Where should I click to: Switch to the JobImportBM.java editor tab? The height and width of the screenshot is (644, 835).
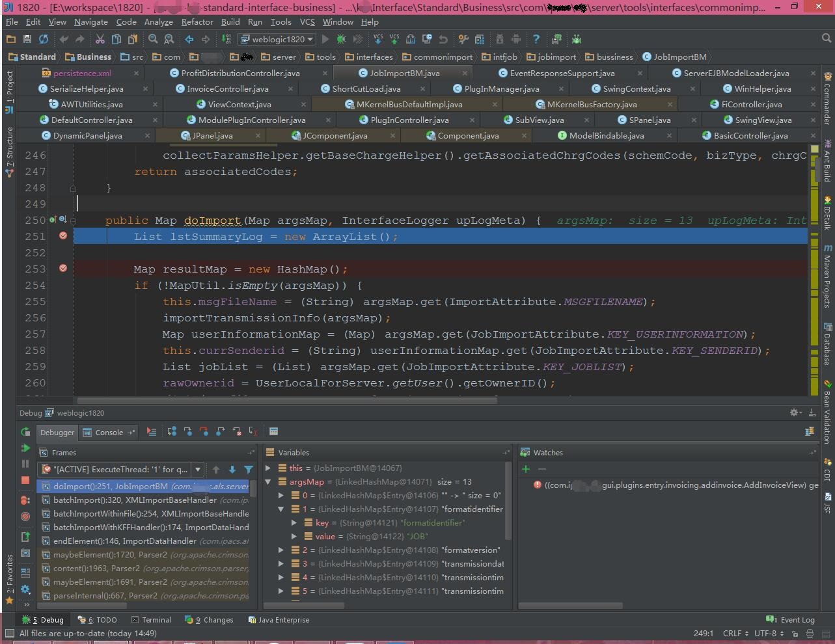point(405,73)
